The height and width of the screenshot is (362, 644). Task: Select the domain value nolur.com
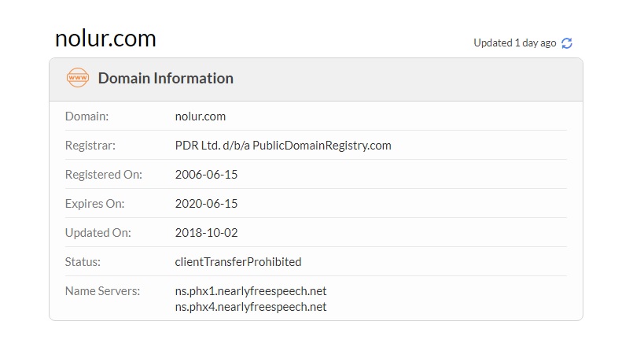tap(201, 116)
